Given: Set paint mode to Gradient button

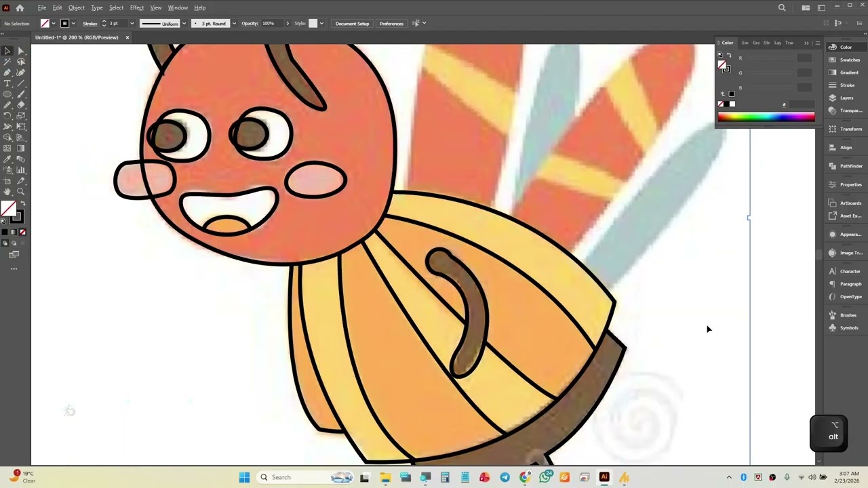Looking at the screenshot, I should [x=14, y=232].
